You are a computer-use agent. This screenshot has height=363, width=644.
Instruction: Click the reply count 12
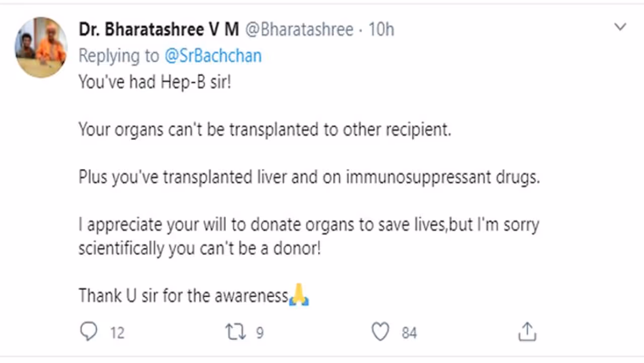pyautogui.click(x=117, y=333)
